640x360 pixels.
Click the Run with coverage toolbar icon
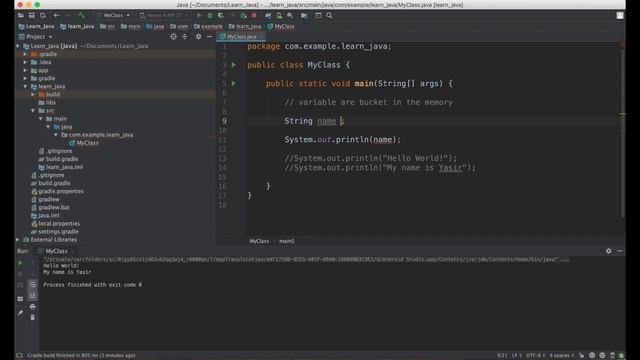tap(221, 16)
